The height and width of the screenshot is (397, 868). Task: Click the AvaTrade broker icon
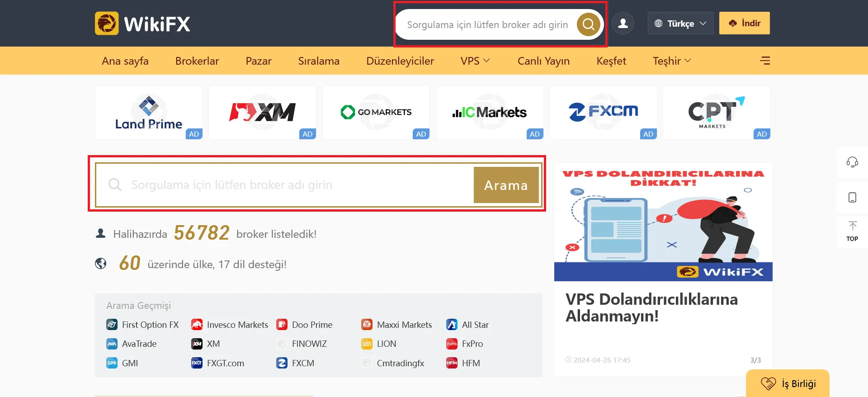tap(112, 344)
